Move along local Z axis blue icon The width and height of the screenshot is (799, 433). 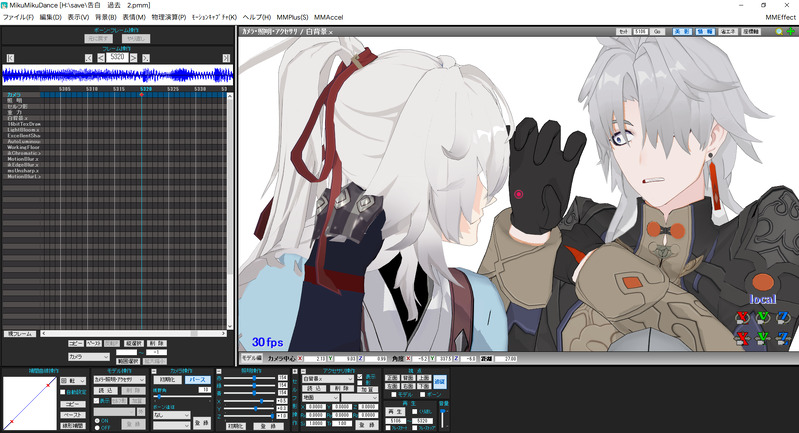(x=783, y=337)
